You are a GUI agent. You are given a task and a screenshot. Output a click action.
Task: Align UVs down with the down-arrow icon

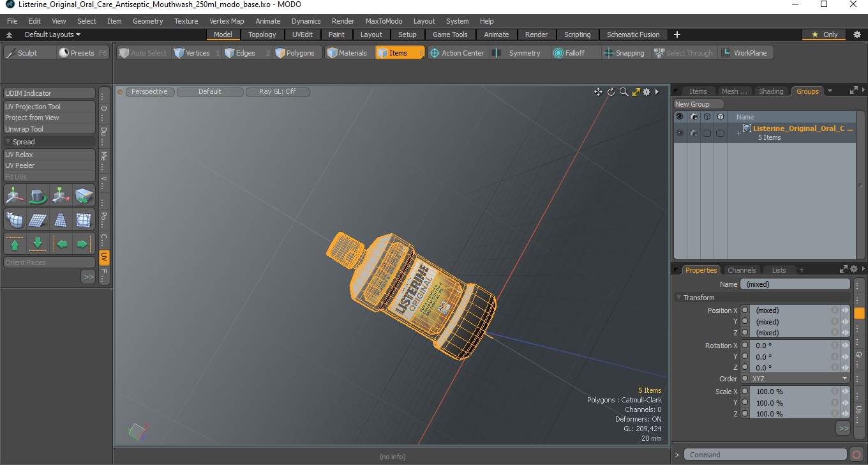click(38, 244)
